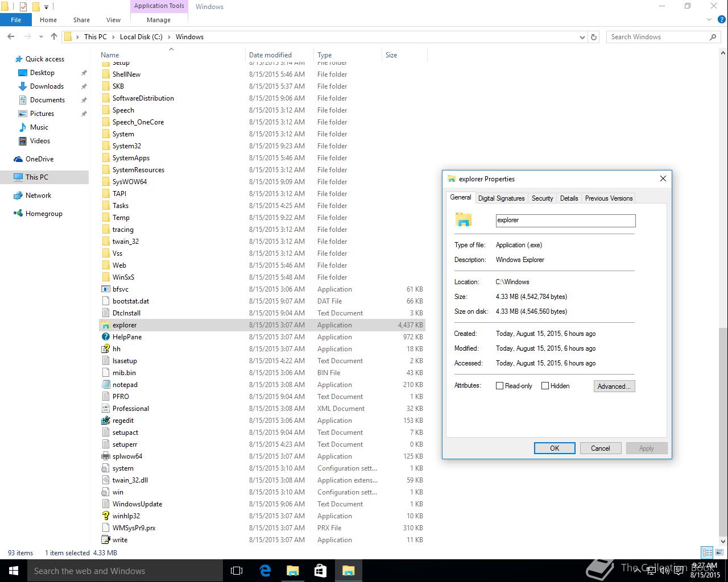Click the Search the web and Windows box
This screenshot has width=728, height=582.
pos(125,571)
